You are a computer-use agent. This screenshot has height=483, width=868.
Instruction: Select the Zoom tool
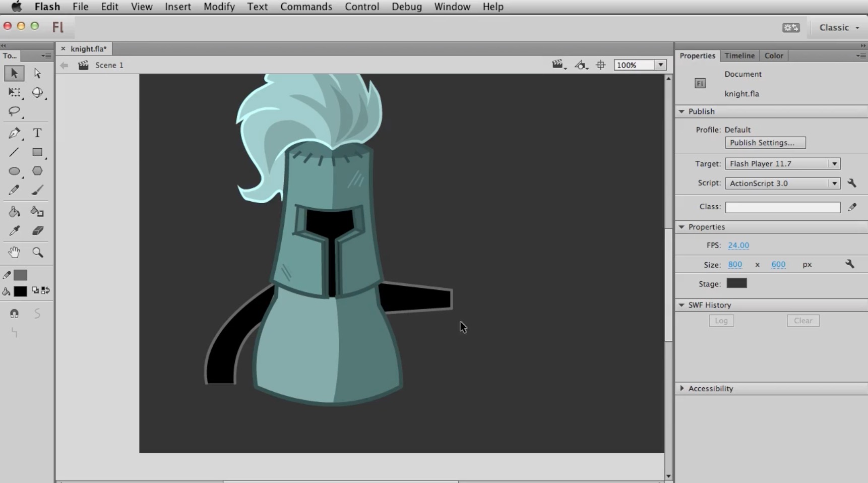tap(37, 252)
